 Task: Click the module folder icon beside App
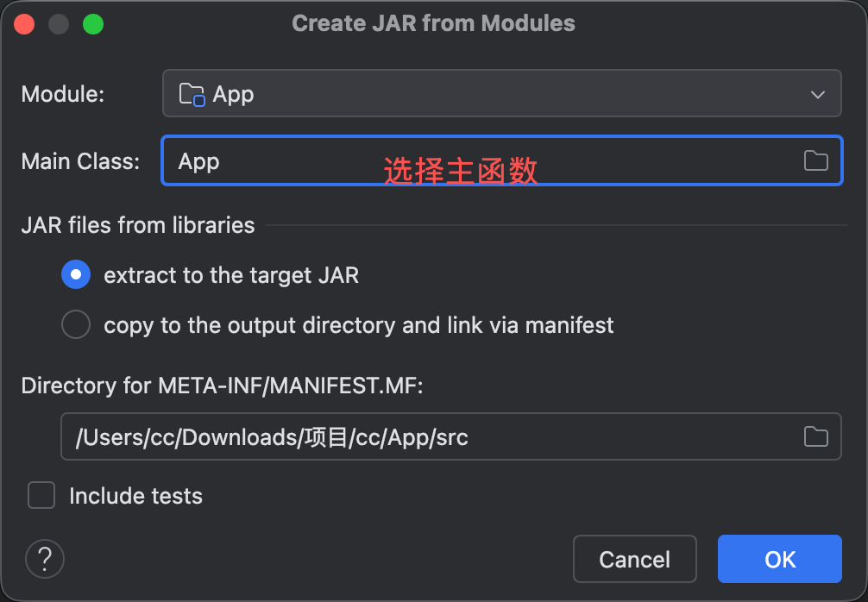coord(192,94)
